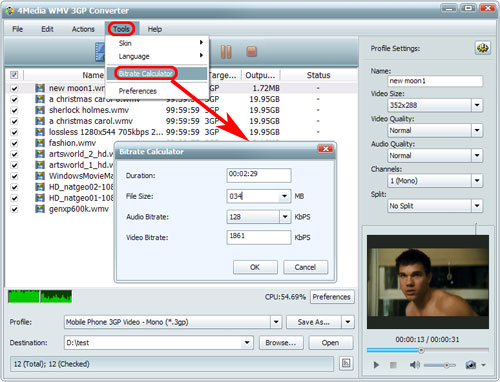Viewport: 500px width, 382px height.
Task: Close the Bitrate Calculator dialog
Action: pyautogui.click(x=325, y=149)
